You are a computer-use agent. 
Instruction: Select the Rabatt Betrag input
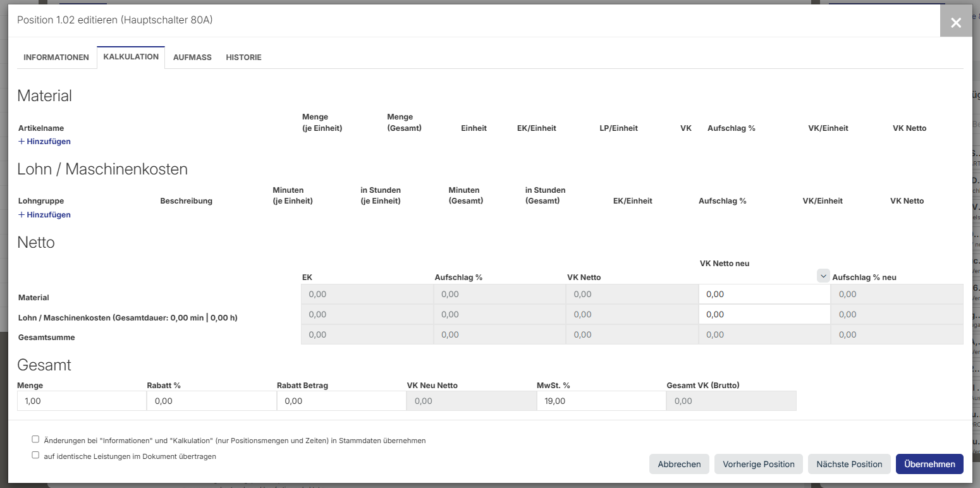click(x=341, y=401)
